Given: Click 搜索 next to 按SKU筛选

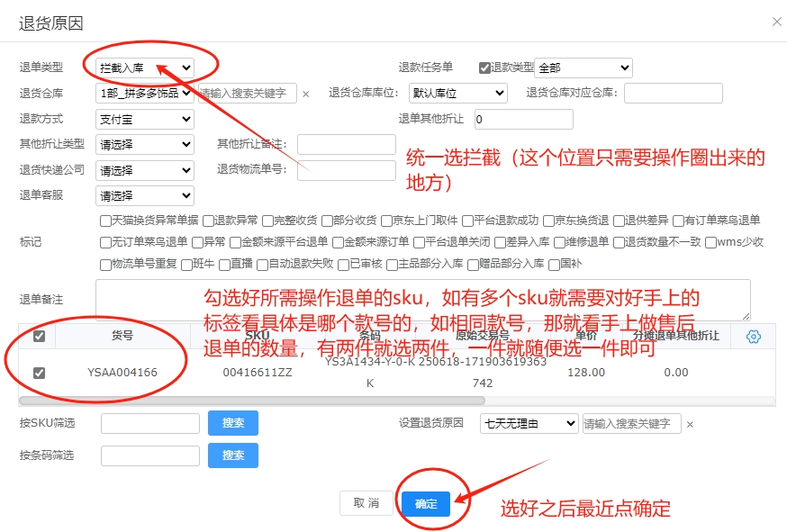Looking at the screenshot, I should point(233,423).
